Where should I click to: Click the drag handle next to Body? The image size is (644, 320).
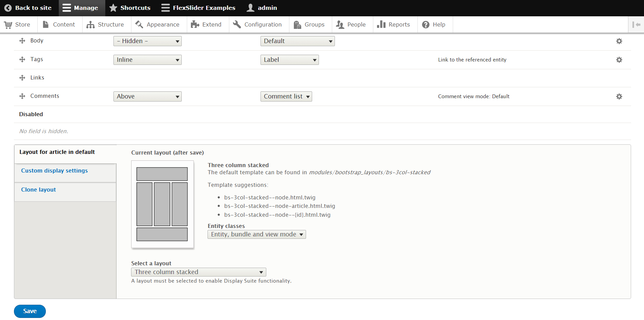pos(22,41)
